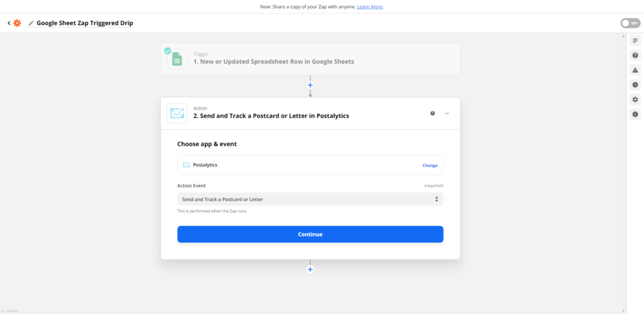Open the help question mark sidebar icon

635,55
